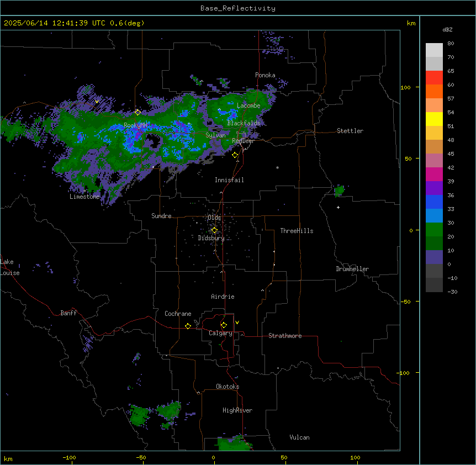Click the yellow diamond marker beside Cochrane

[x=188, y=326]
